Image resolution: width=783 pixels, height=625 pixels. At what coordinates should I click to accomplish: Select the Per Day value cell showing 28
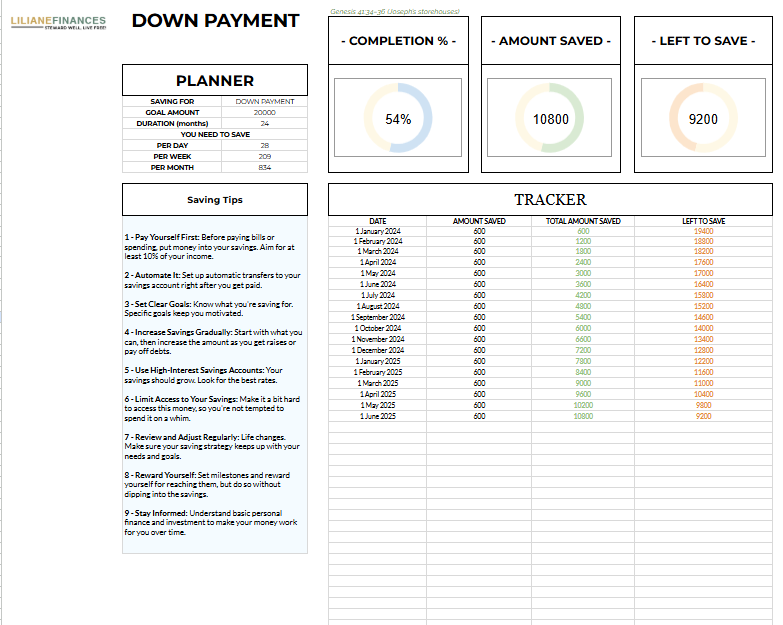(265, 146)
